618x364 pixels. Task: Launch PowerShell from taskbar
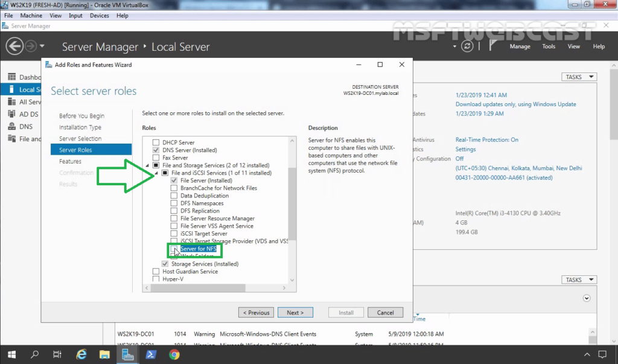coord(150,354)
